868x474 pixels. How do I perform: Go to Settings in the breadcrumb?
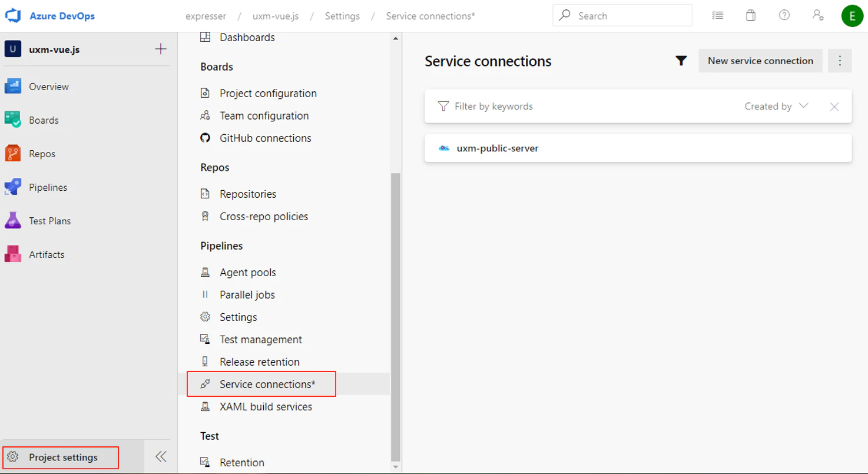342,16
